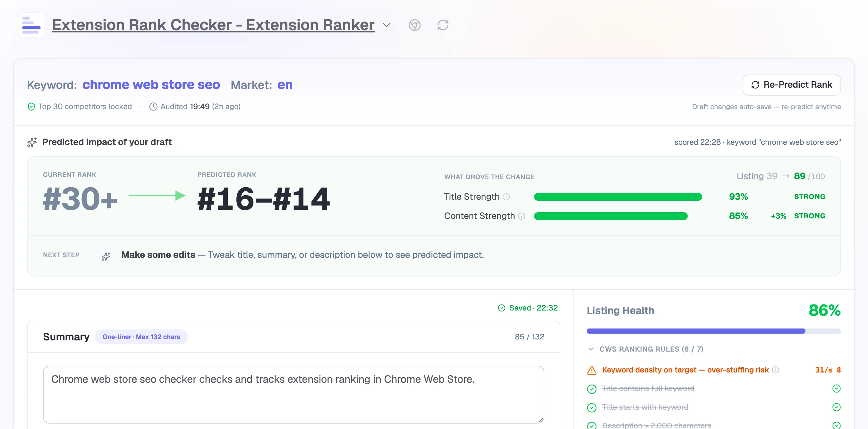Click the current rank '#30+' value
868x429 pixels.
80,199
